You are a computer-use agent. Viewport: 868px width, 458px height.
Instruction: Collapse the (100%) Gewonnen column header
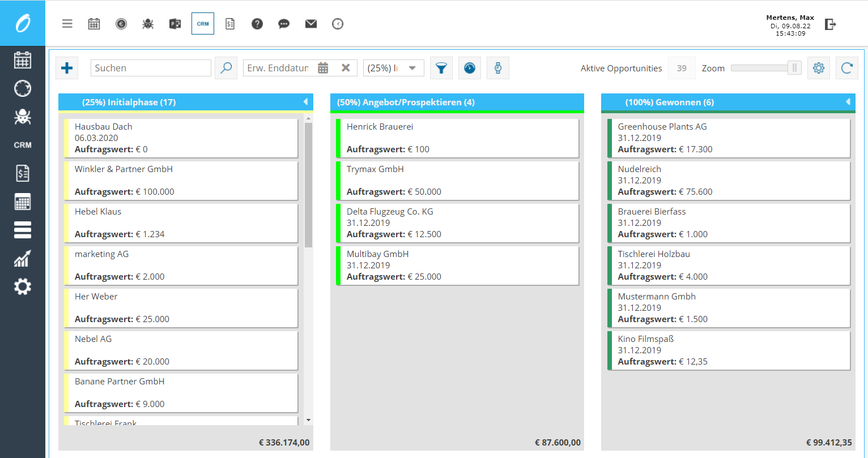tap(848, 102)
